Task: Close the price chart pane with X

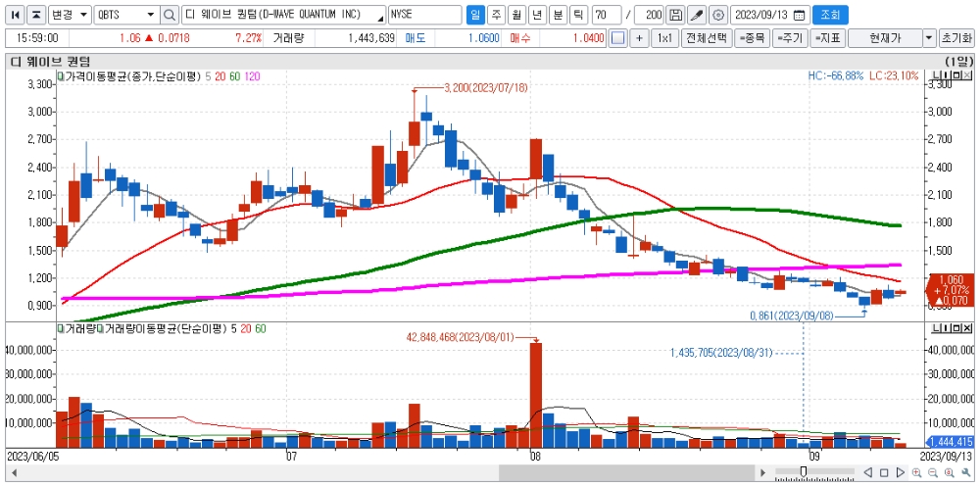Action: (x=968, y=75)
